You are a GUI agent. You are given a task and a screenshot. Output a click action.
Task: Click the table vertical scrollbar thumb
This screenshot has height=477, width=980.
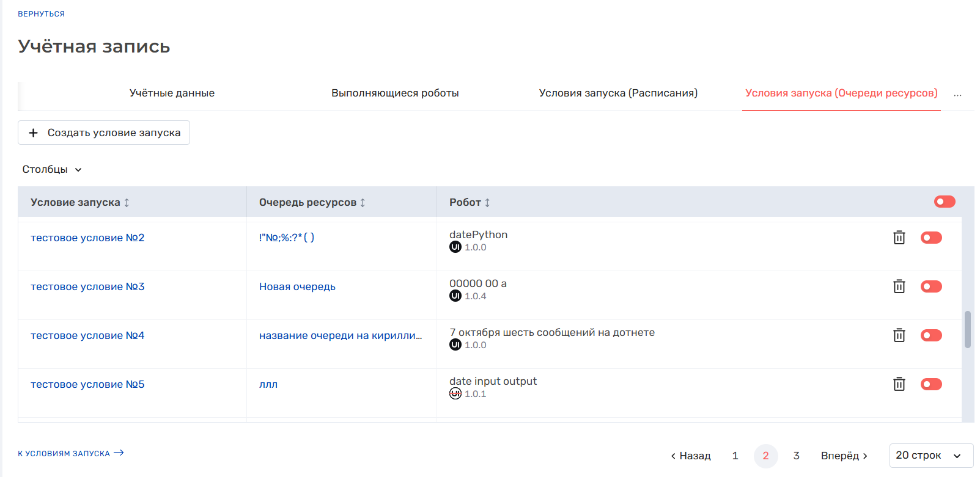968,329
